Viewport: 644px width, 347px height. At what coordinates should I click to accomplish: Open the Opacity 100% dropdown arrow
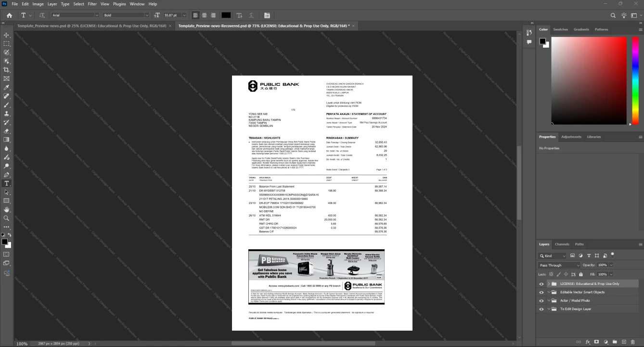pyautogui.click(x=611, y=265)
